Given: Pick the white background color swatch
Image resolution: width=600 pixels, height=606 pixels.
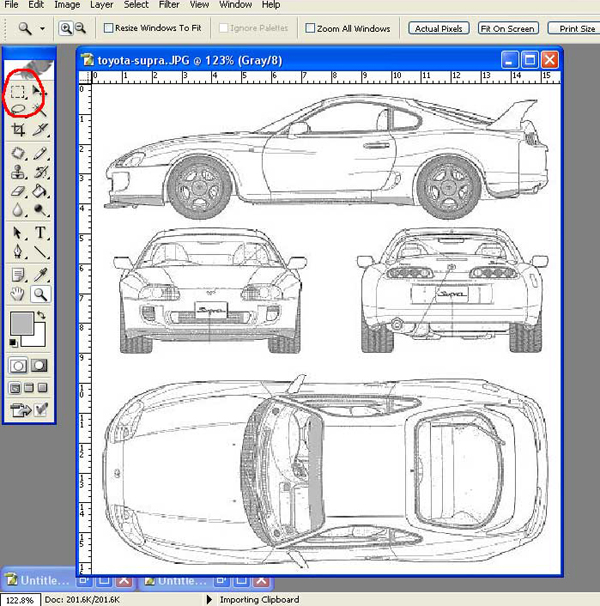Looking at the screenshot, I should click(39, 339).
